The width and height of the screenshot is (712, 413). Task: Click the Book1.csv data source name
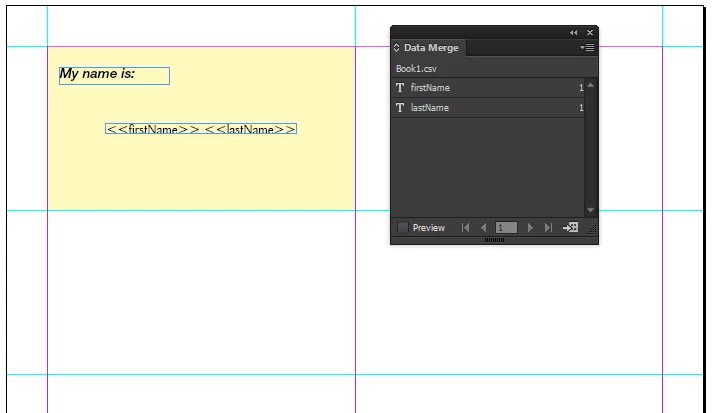pyautogui.click(x=416, y=69)
